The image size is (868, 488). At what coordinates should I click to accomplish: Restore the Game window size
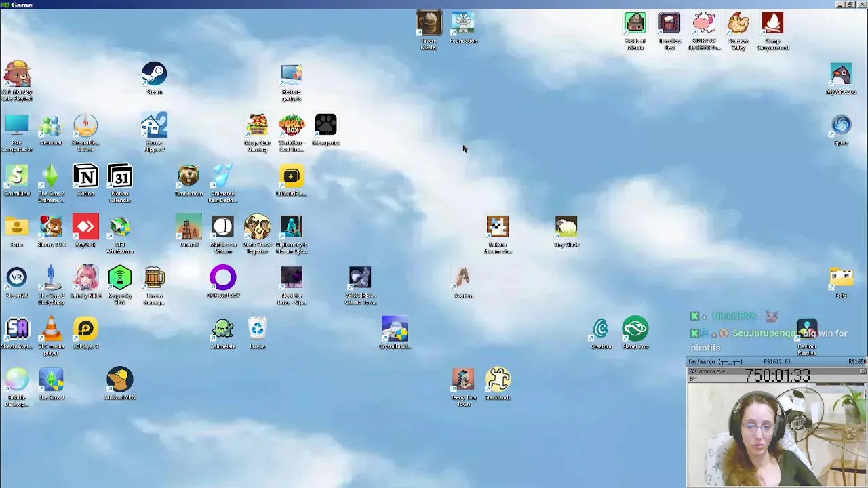851,5
